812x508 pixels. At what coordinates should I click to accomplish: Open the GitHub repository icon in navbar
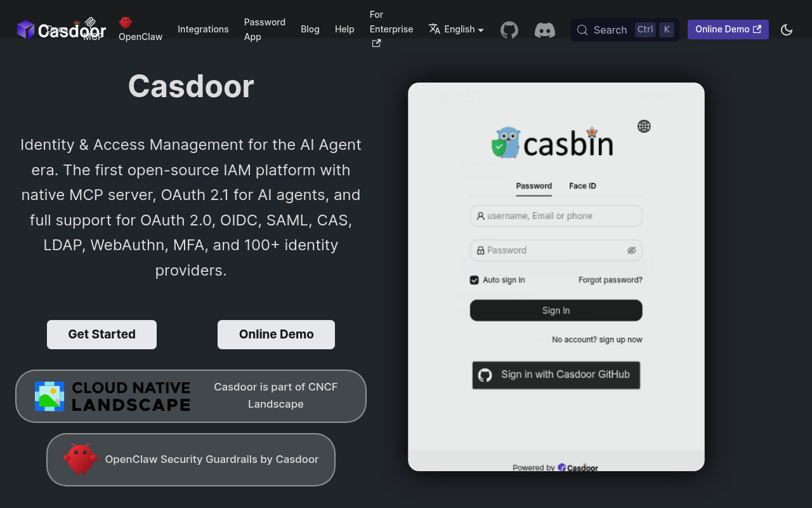(x=509, y=30)
